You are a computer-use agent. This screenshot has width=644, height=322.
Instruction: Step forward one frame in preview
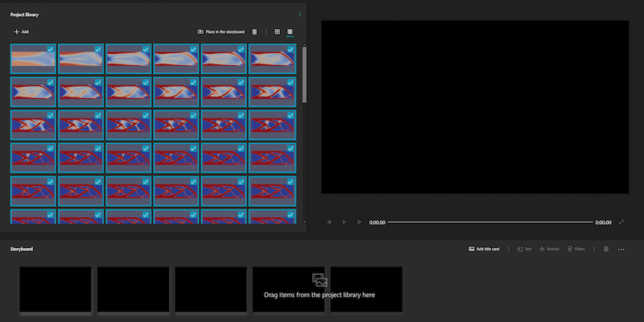click(x=358, y=222)
